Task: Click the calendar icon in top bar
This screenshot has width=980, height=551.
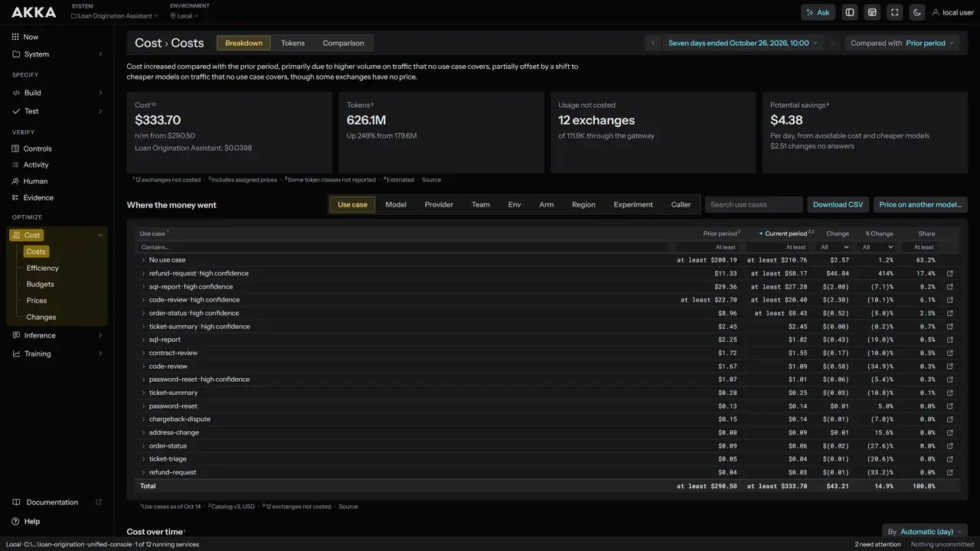Action: (x=872, y=12)
